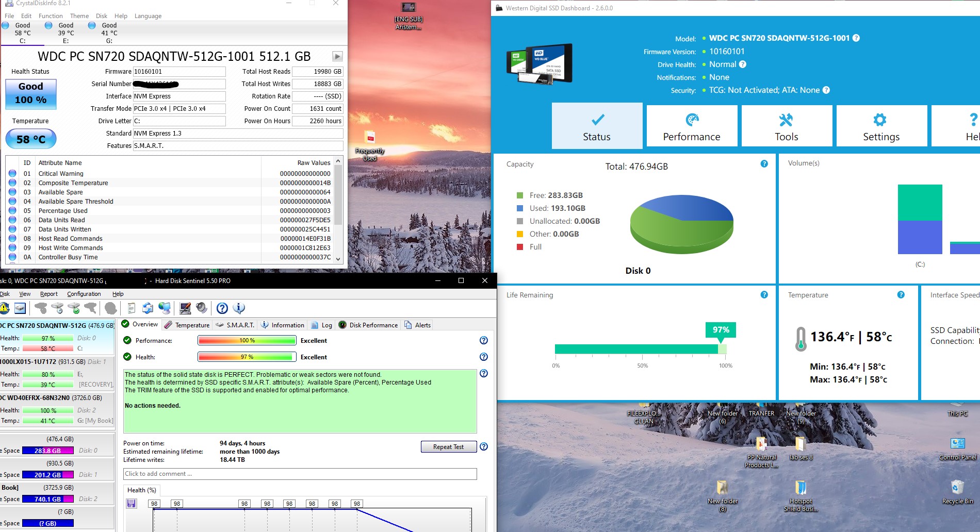Click help icon beside Security TCG status
Screen dimensions: 980x532
[x=826, y=90]
